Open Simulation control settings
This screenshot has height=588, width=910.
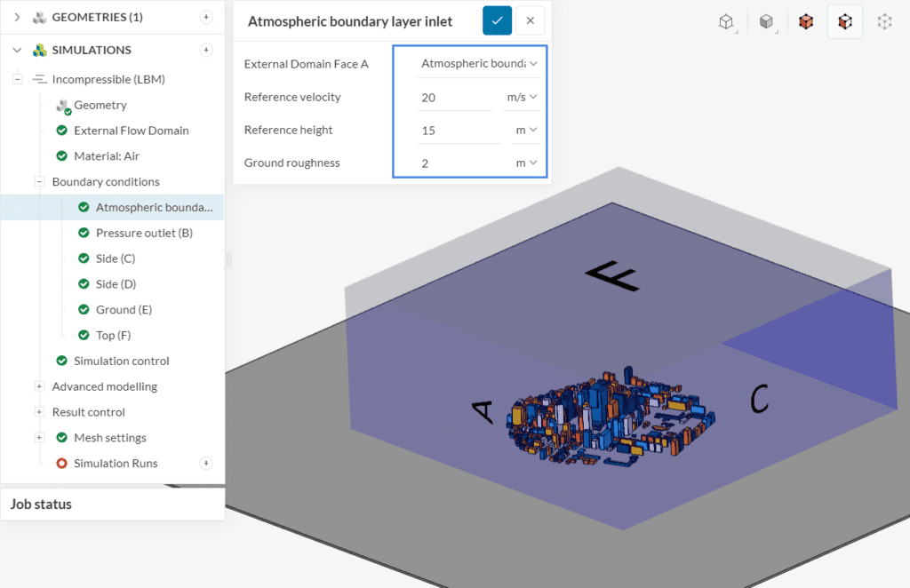click(x=121, y=361)
